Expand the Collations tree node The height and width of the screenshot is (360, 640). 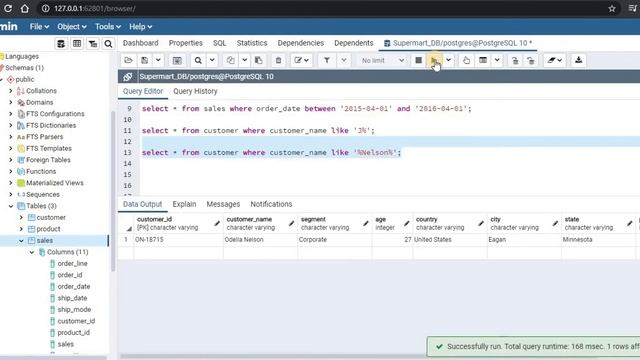(x=11, y=91)
